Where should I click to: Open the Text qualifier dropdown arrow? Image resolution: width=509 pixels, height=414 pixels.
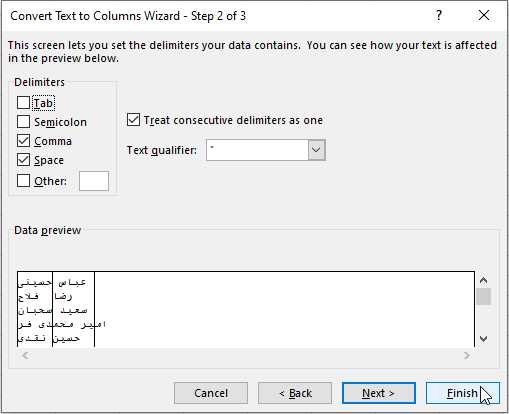click(316, 150)
